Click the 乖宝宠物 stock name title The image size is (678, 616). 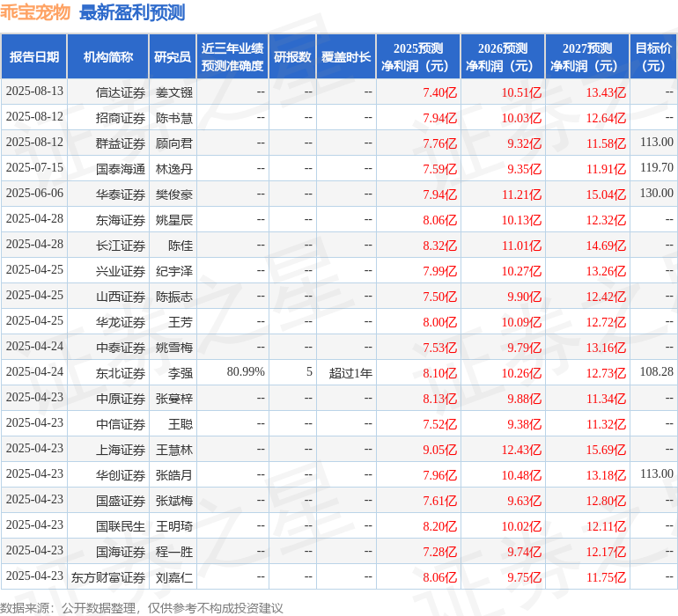pyautogui.click(x=35, y=12)
